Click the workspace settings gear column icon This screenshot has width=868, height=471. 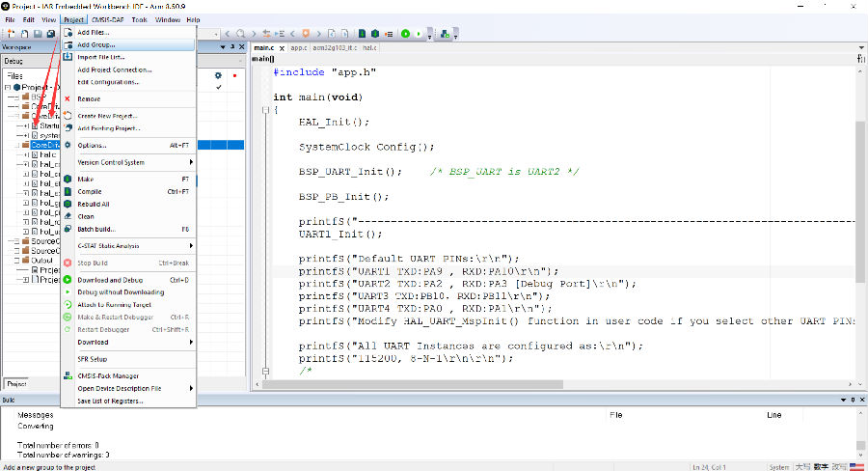pyautogui.click(x=218, y=75)
